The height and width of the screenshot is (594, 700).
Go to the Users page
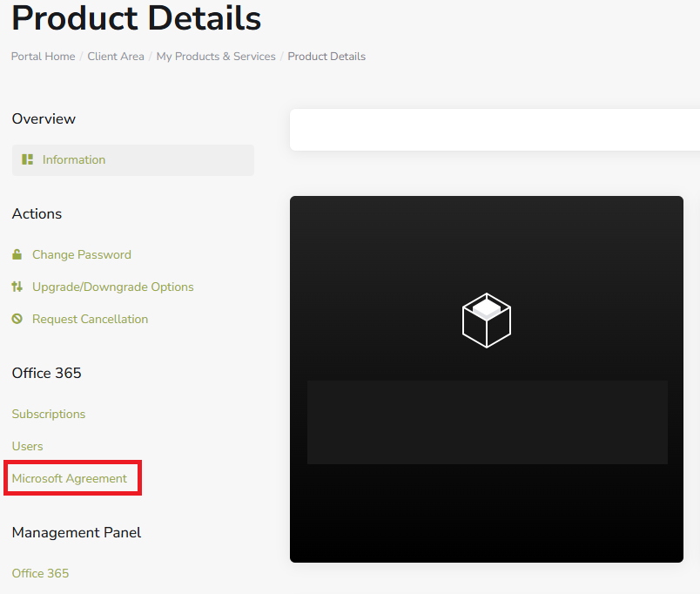coord(27,446)
